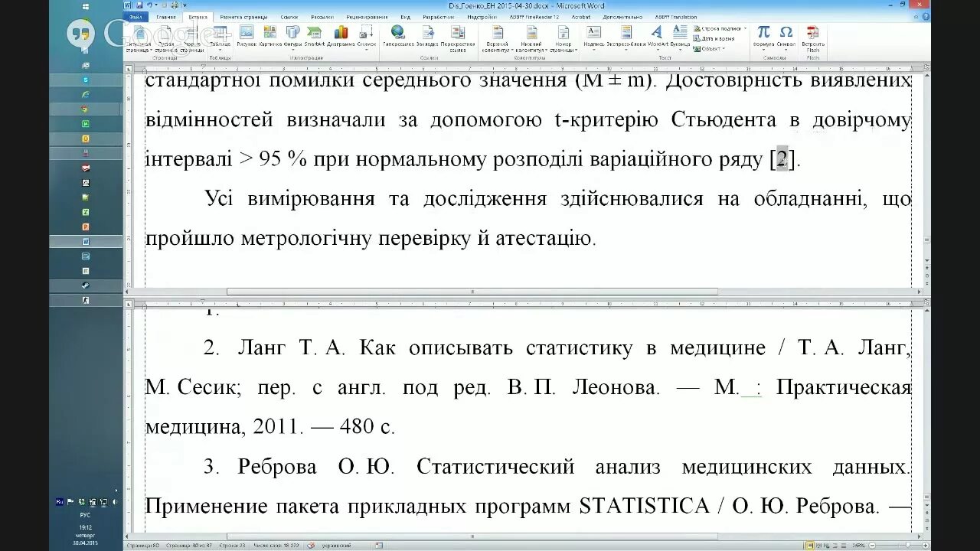980x551 pixels.
Task: Undo the last action in Quick Access
Action: click(x=150, y=5)
